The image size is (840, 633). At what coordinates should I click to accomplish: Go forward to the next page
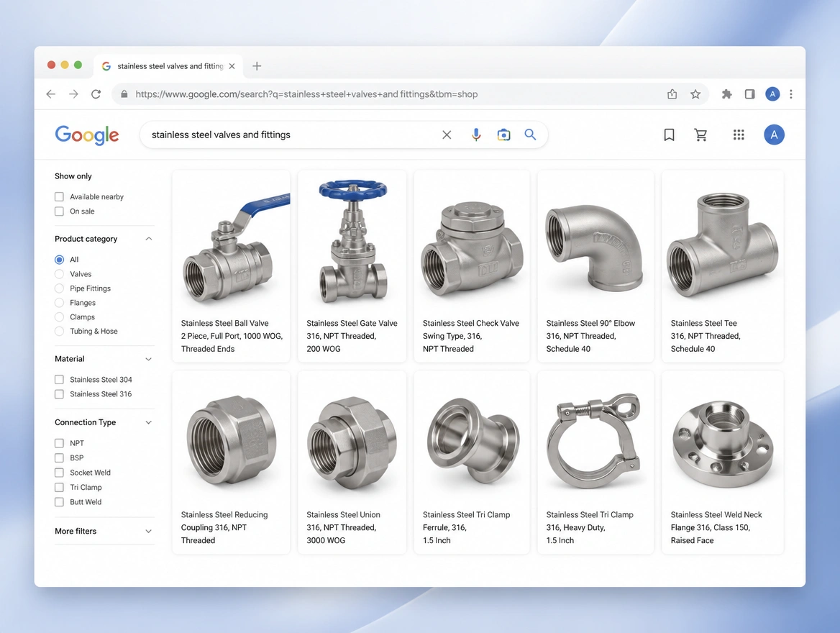tap(73, 94)
